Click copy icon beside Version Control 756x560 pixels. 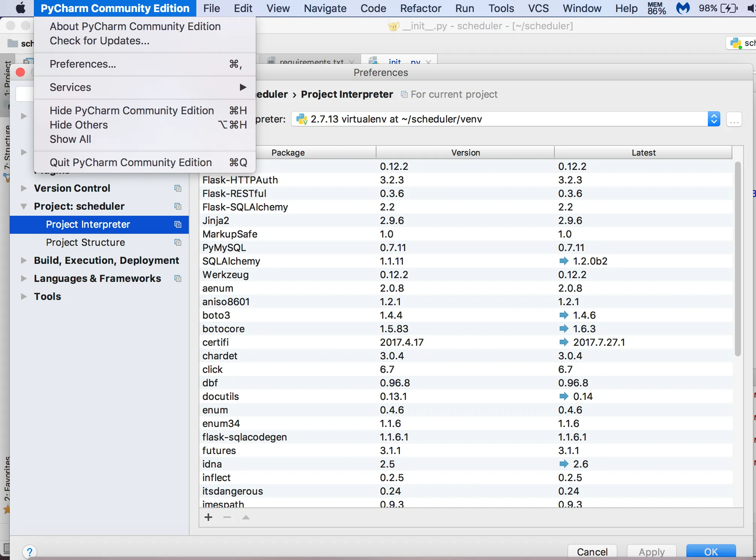pos(178,188)
